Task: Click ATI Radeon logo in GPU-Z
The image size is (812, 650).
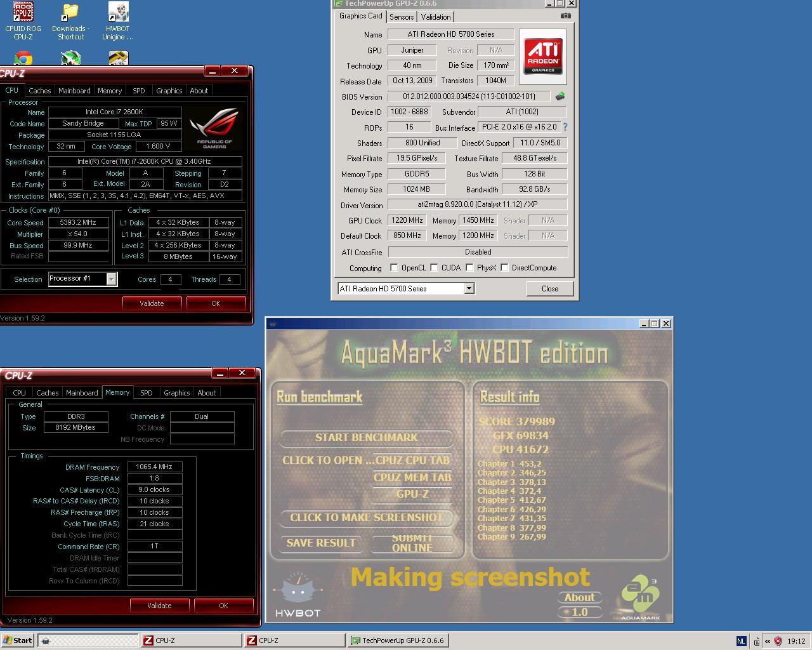Action: click(543, 56)
